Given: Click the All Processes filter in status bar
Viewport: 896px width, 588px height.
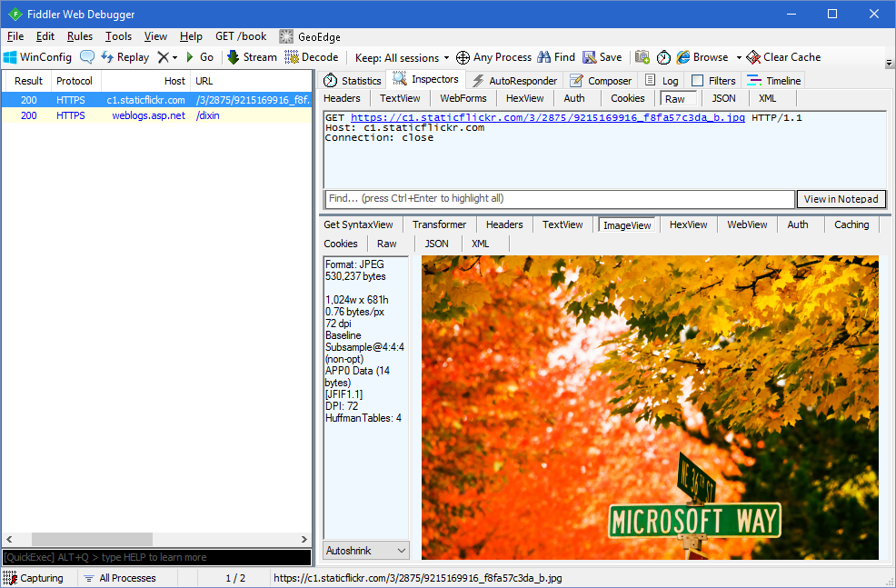Looking at the screenshot, I should [x=120, y=578].
